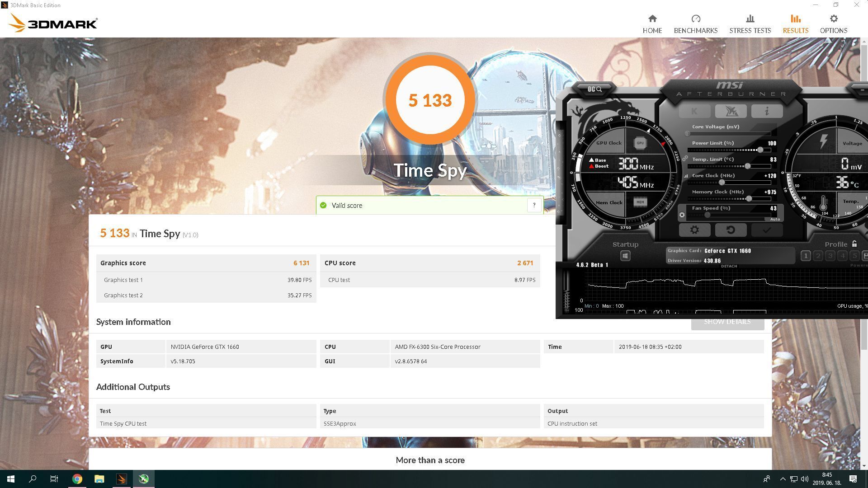This screenshot has height=488, width=868.
Task: Switch to the Stress Tests tab
Action: coord(750,24)
